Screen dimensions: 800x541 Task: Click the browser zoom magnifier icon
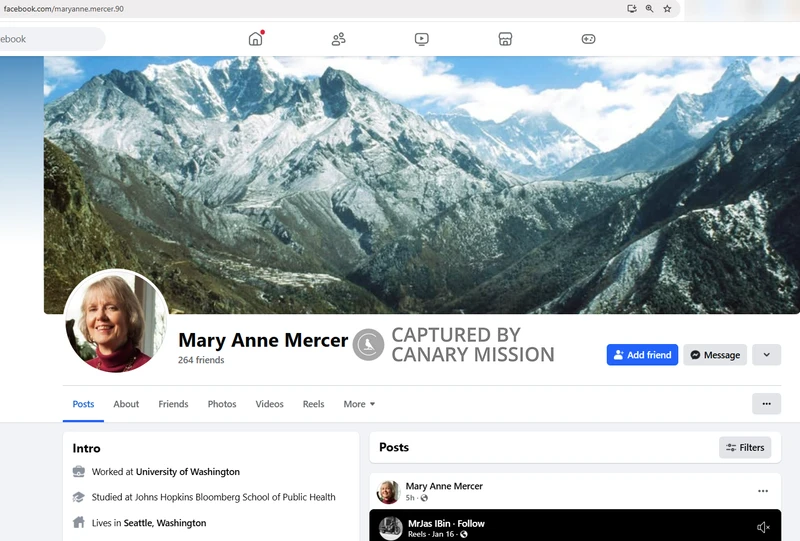[x=649, y=9]
